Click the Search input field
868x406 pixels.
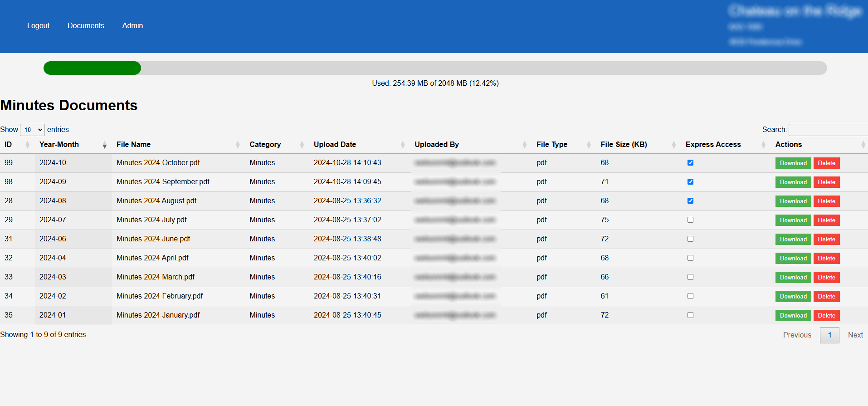828,130
